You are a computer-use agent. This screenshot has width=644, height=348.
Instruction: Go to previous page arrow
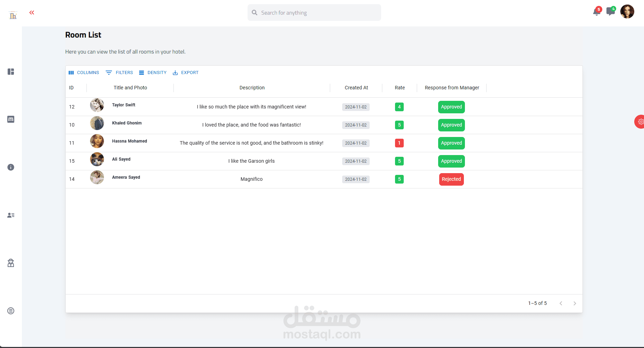tap(561, 304)
